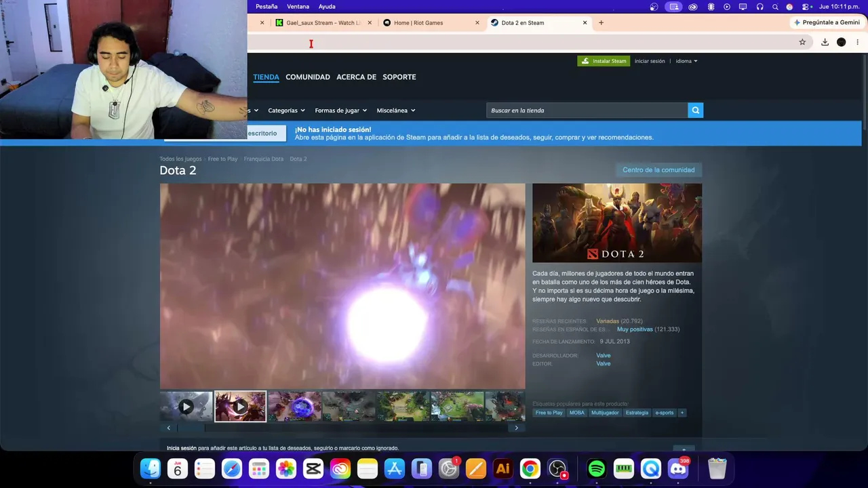Open Chrome profile avatar

842,42
